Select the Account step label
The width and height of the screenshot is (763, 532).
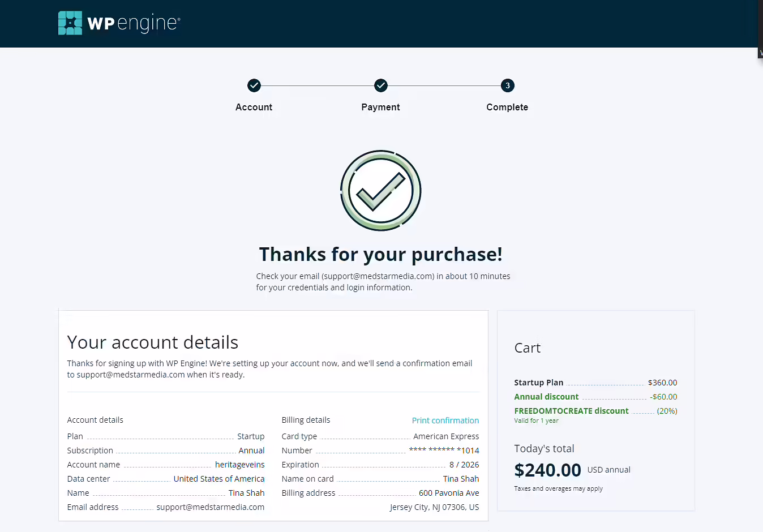[x=254, y=108]
